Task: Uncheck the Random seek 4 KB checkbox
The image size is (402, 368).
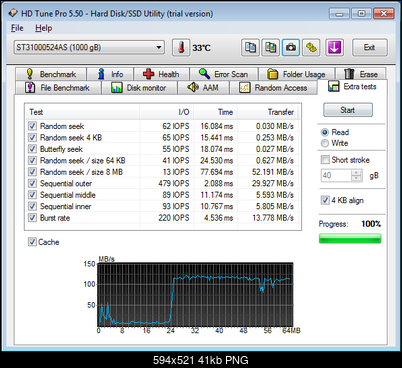Action: pyautogui.click(x=32, y=137)
